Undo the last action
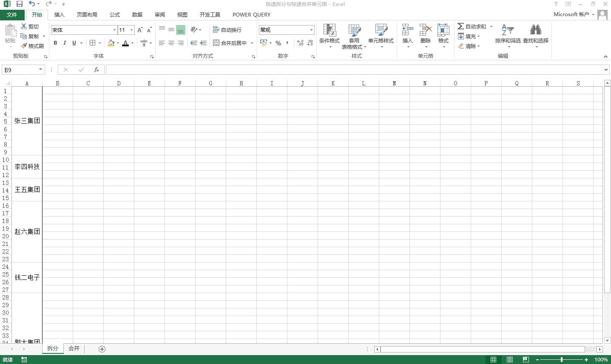Screen dimensions: 611x364 pyautogui.click(x=32, y=4)
